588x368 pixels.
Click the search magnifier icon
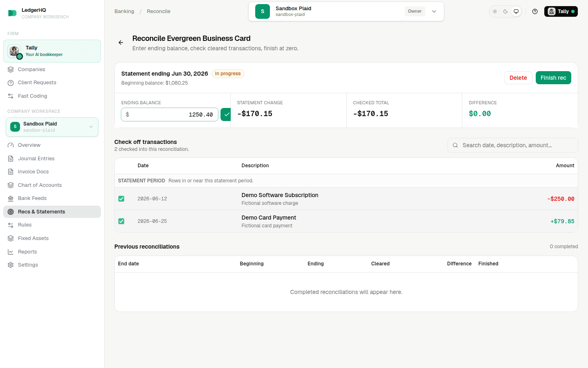coord(455,145)
